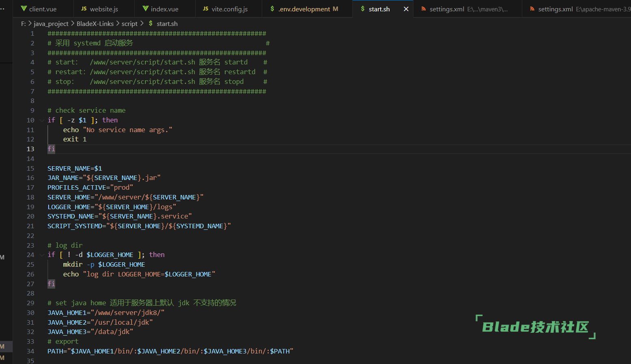631x364 pixels.
Task: Click the chevron after BladeX-Links breadcrumb
Action: tap(118, 24)
